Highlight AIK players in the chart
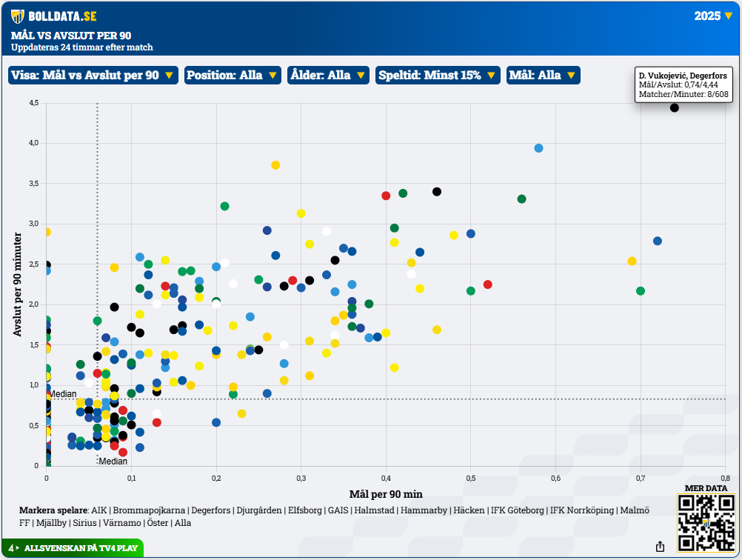This screenshot has width=742, height=560. click(x=99, y=510)
